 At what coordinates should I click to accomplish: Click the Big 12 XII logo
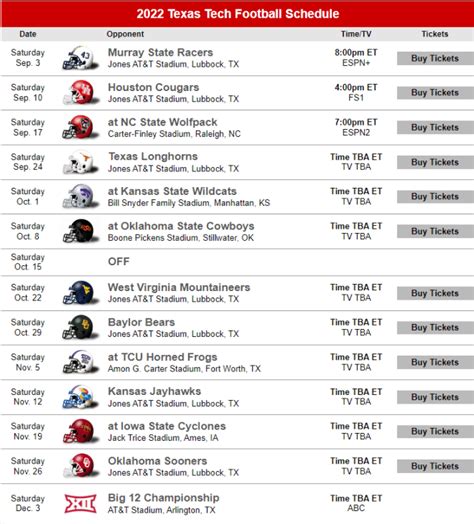[81, 504]
